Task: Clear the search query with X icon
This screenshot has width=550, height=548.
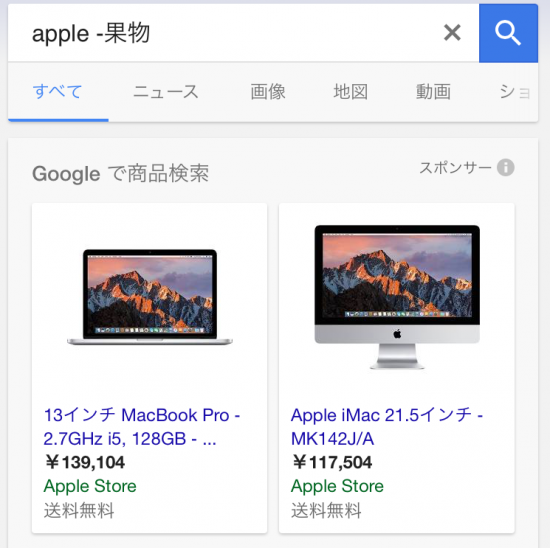Action: 452,33
